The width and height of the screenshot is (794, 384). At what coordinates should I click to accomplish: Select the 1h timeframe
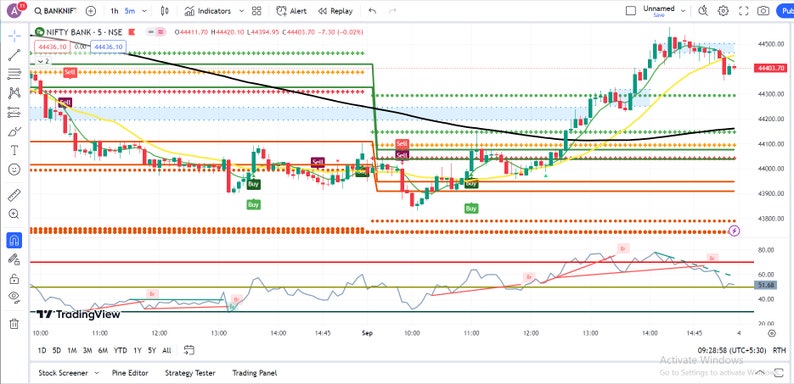(x=114, y=11)
